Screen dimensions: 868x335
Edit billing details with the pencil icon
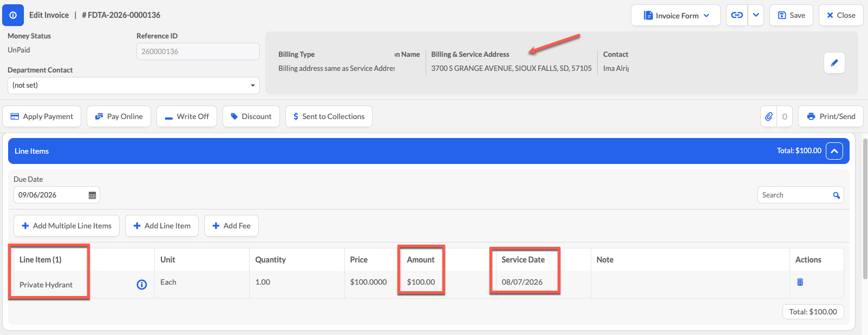pos(834,63)
